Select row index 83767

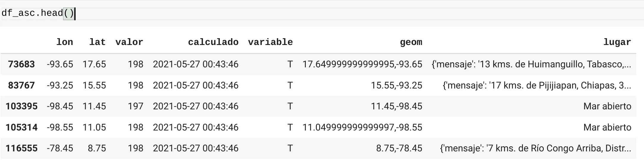pyautogui.click(x=21, y=86)
